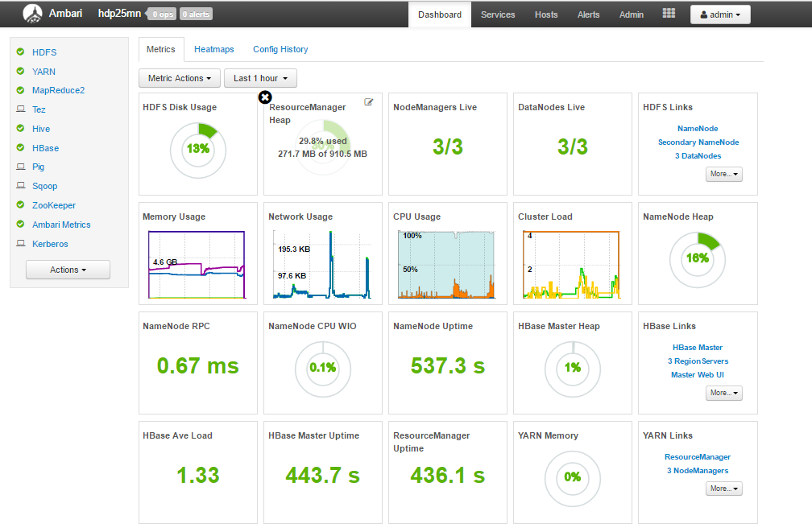This screenshot has width=812, height=532.
Task: Open the admin user dropdown
Action: click(x=720, y=14)
